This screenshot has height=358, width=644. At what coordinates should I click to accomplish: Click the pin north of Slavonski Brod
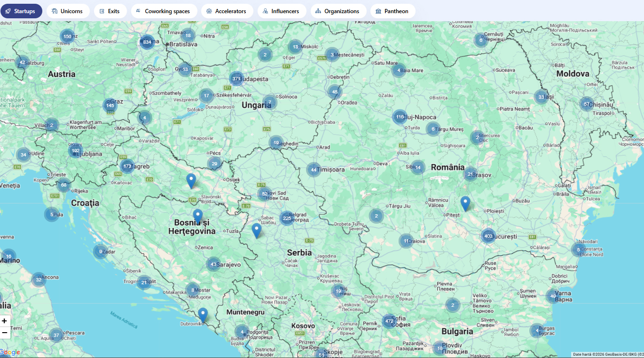[x=191, y=180]
